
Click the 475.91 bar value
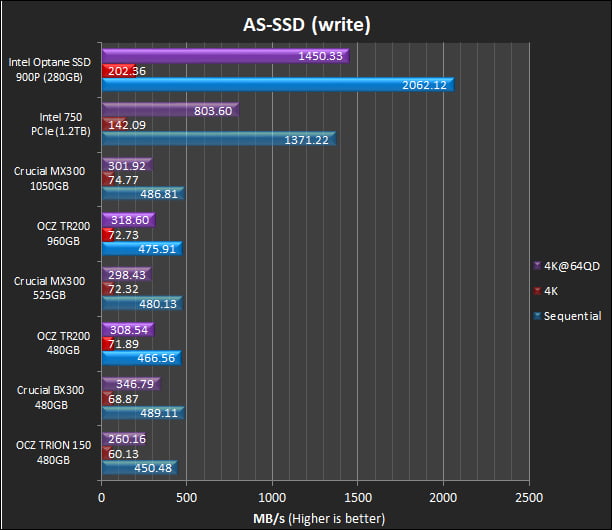point(157,249)
